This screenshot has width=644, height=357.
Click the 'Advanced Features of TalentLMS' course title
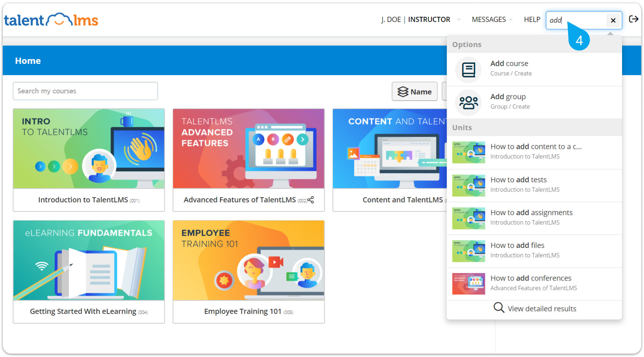coord(240,200)
